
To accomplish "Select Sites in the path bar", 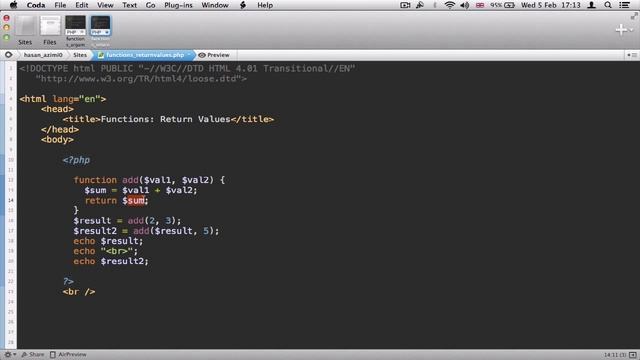I will click(80, 55).
